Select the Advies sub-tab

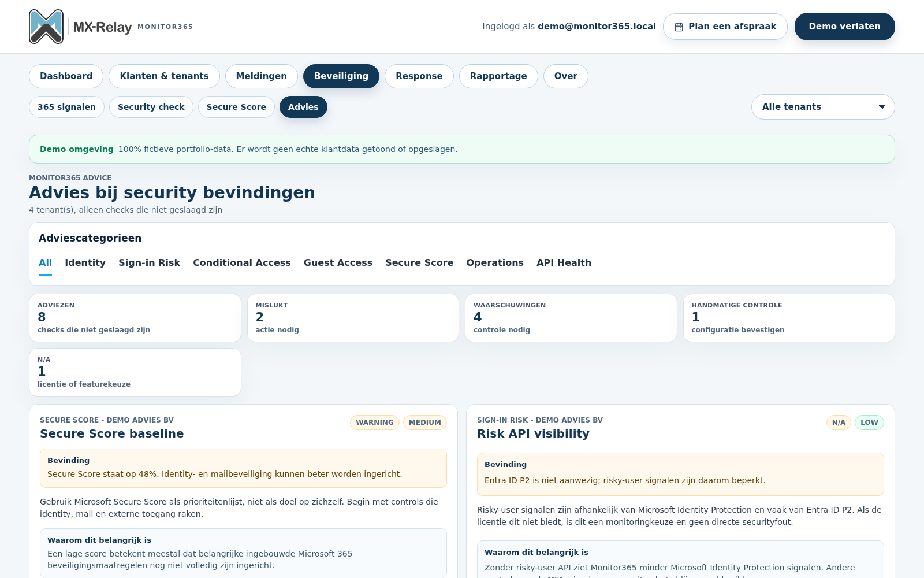(303, 107)
